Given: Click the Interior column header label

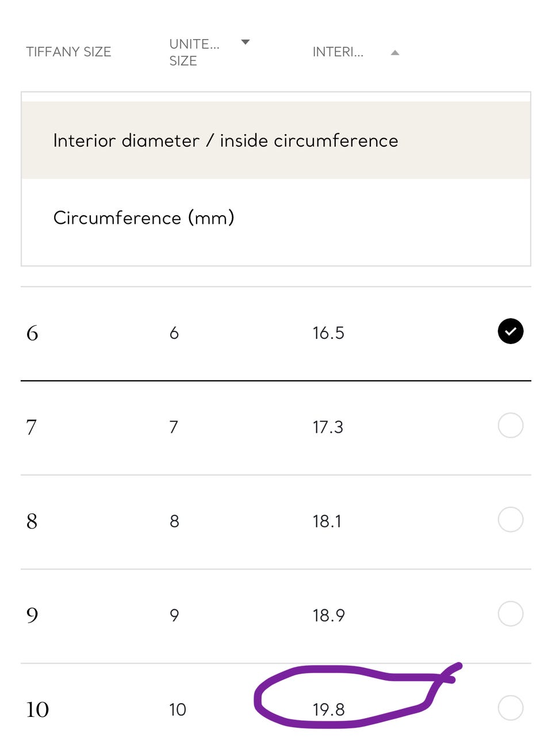Looking at the screenshot, I should [338, 52].
